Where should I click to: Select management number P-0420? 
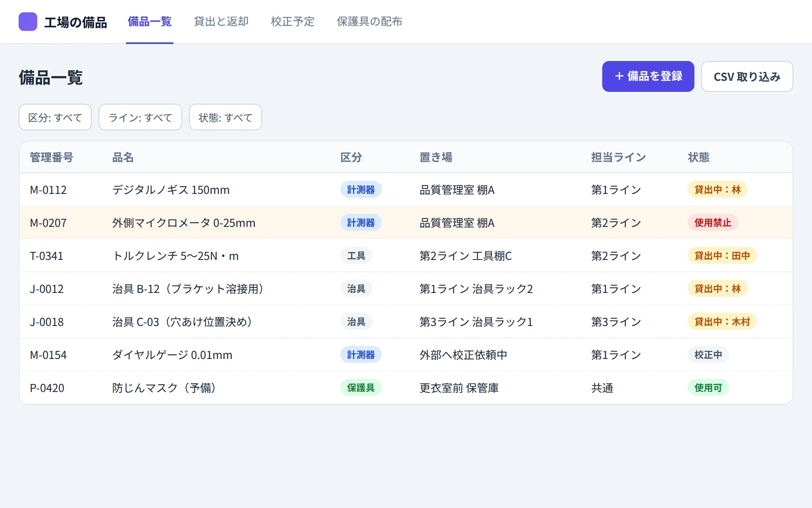coord(47,388)
